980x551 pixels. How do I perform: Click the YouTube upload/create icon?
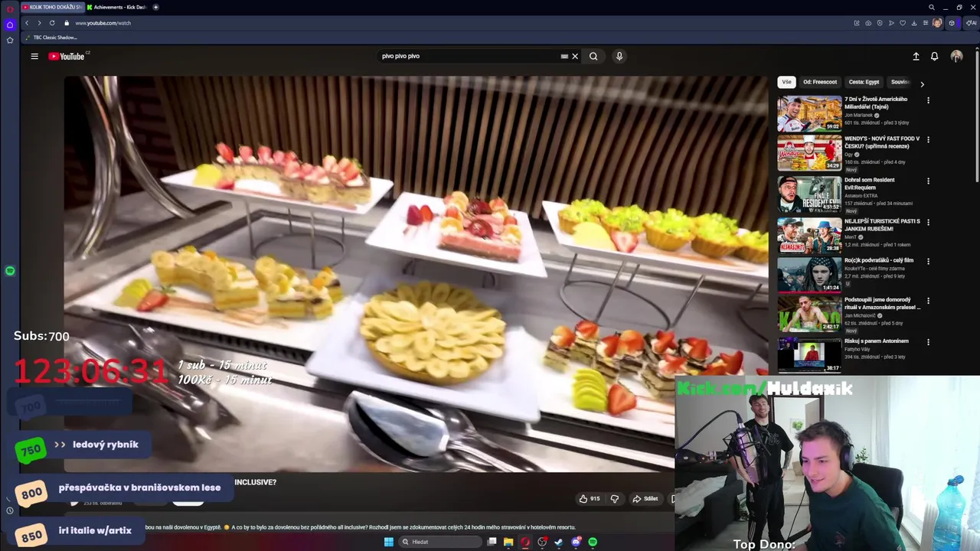[916, 56]
